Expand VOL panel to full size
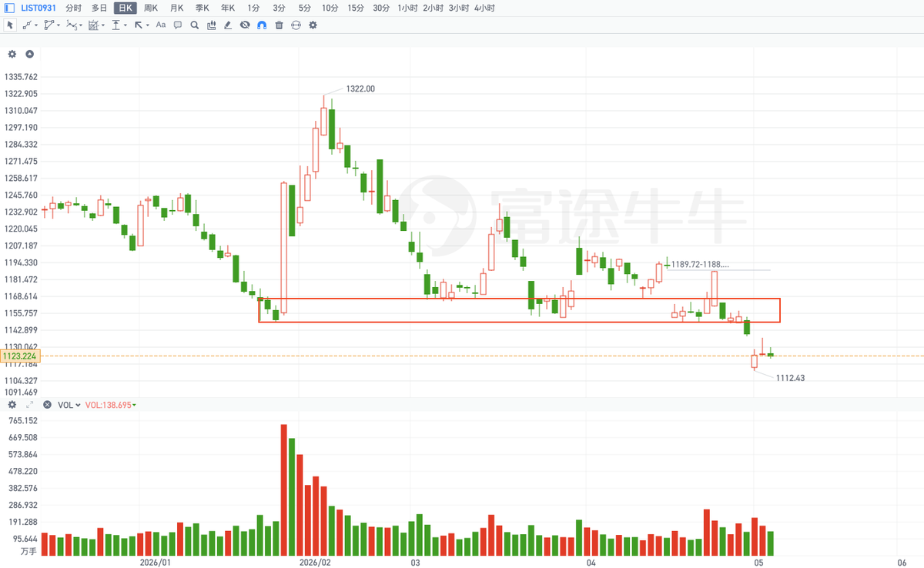This screenshot has width=924, height=568. (29, 404)
